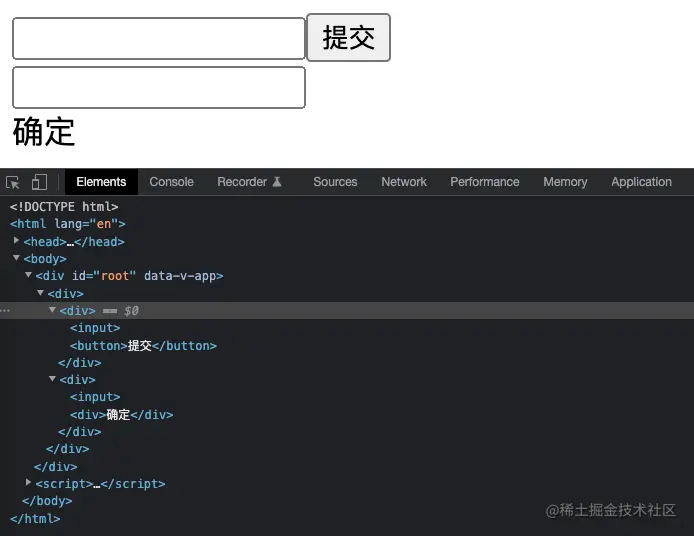Select the input node above button node
The width and height of the screenshot is (694, 536).
coord(95,328)
